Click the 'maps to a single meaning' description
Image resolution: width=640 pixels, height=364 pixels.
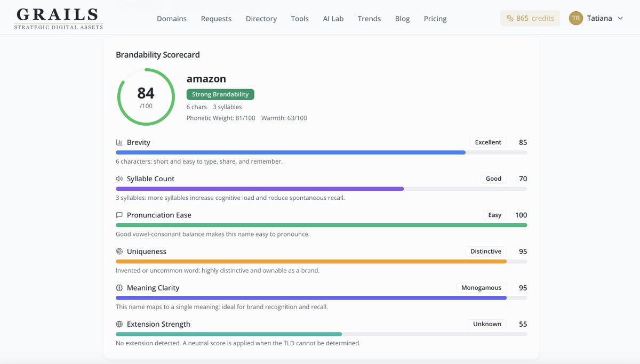click(x=222, y=307)
